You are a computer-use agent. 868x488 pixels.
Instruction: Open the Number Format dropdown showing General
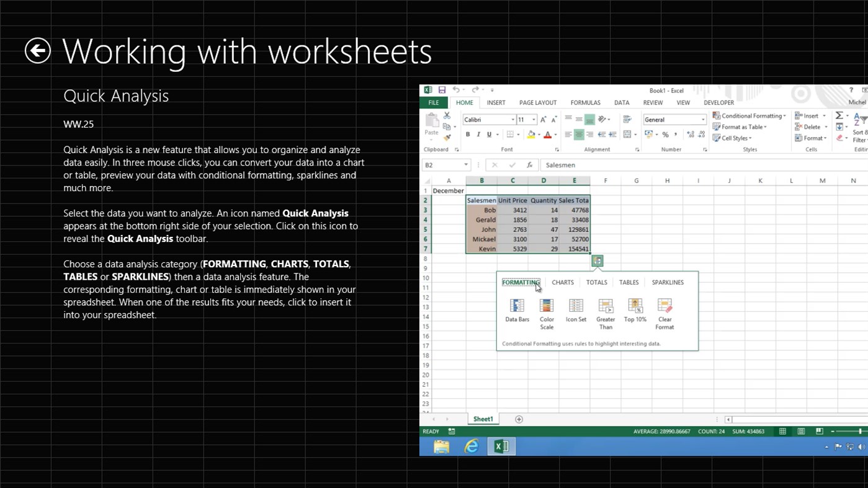pos(674,118)
